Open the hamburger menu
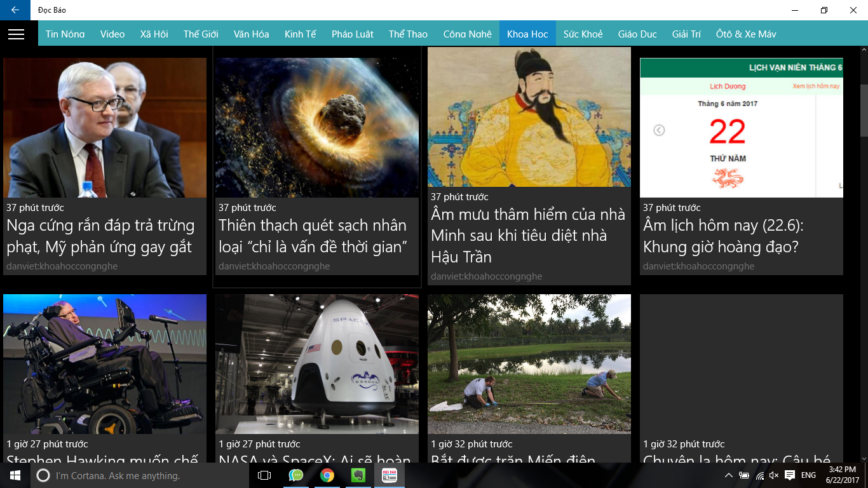868x488 pixels. coord(16,34)
